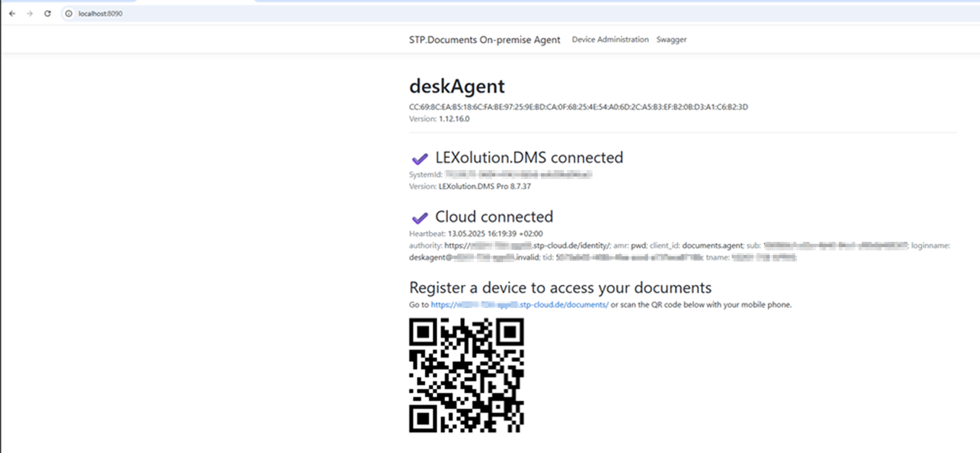Click the Cloud connected heading
Viewport: 980px width, 453px height.
[x=494, y=216]
